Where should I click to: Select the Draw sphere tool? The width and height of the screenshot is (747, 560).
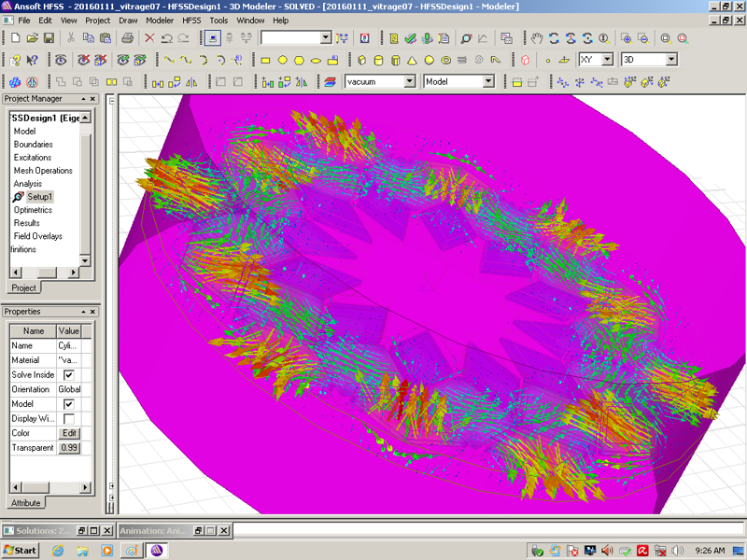tap(429, 60)
